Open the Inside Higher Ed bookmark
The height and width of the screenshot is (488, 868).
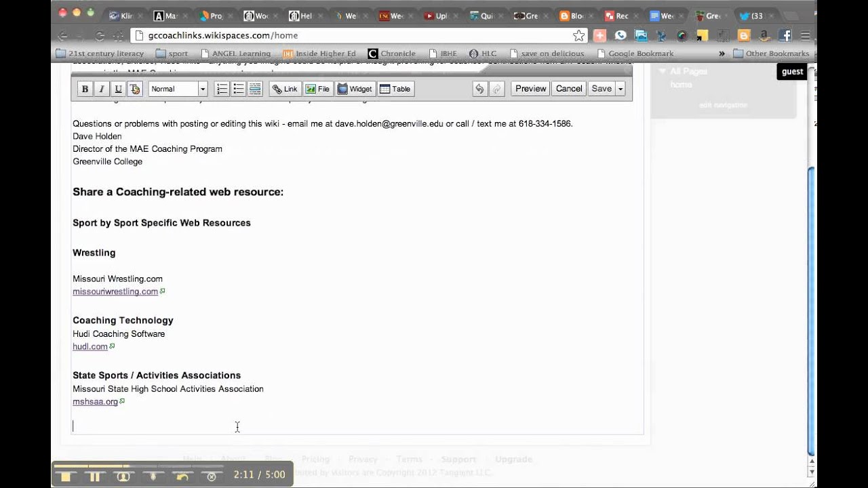tap(318, 54)
